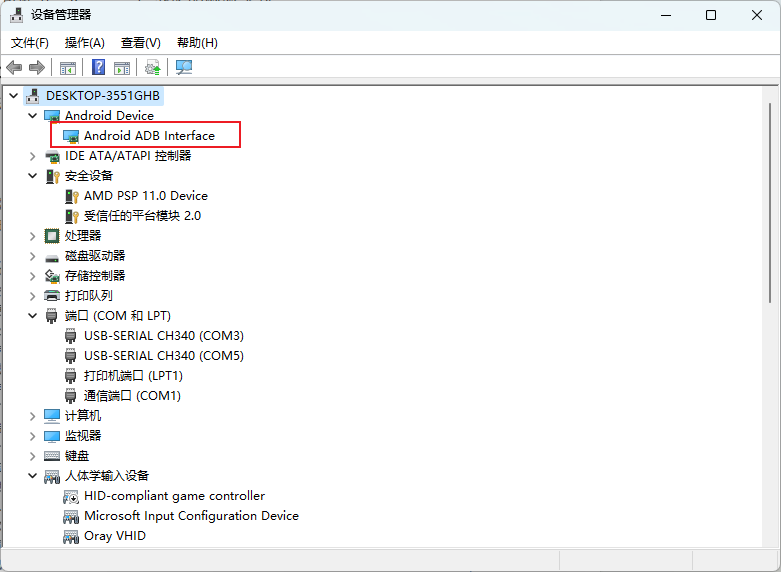
Task: Expand the 键盘 category
Action: tap(33, 456)
